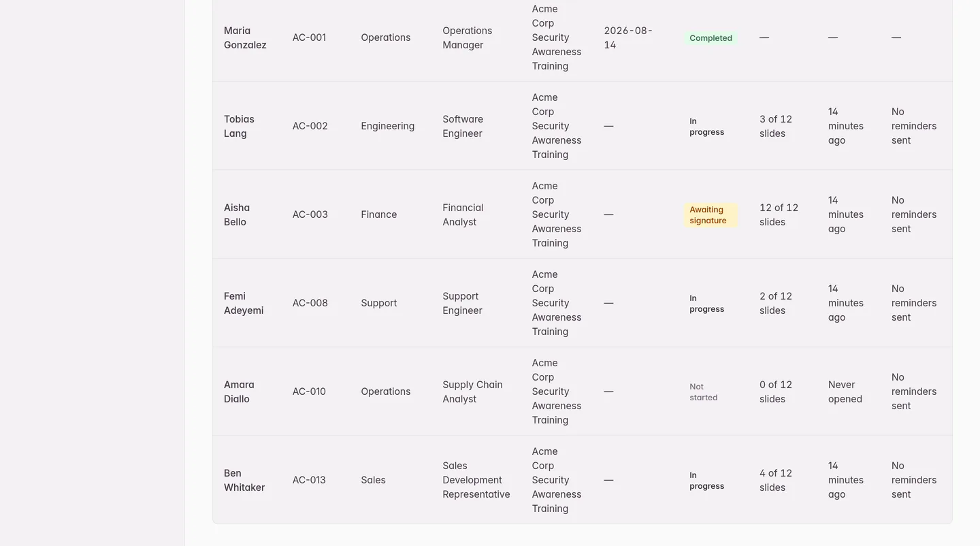Click Sales Development Representative job title
This screenshot has width=980, height=546.
(x=476, y=480)
